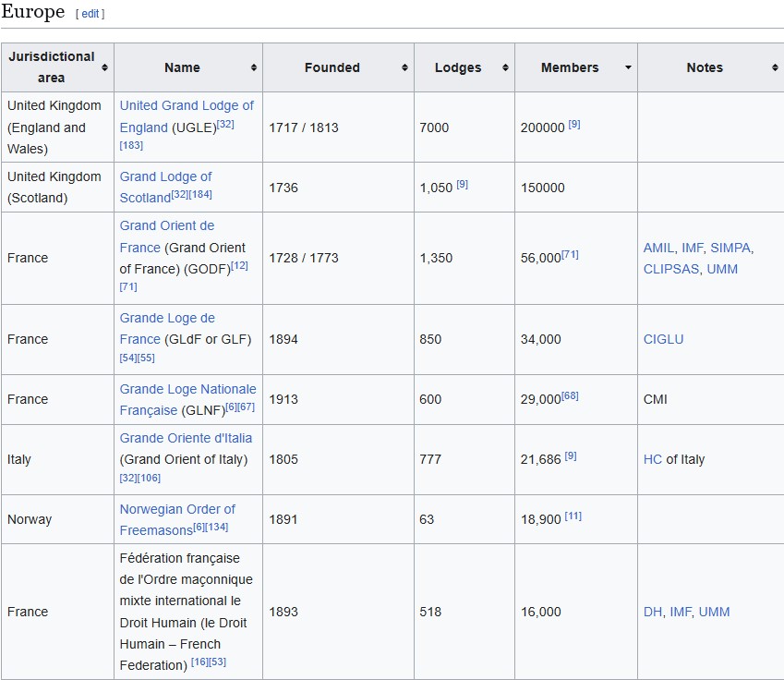Screen dimensions: 784x680
Task: Sort table by Name column arrows
Action: click(254, 67)
